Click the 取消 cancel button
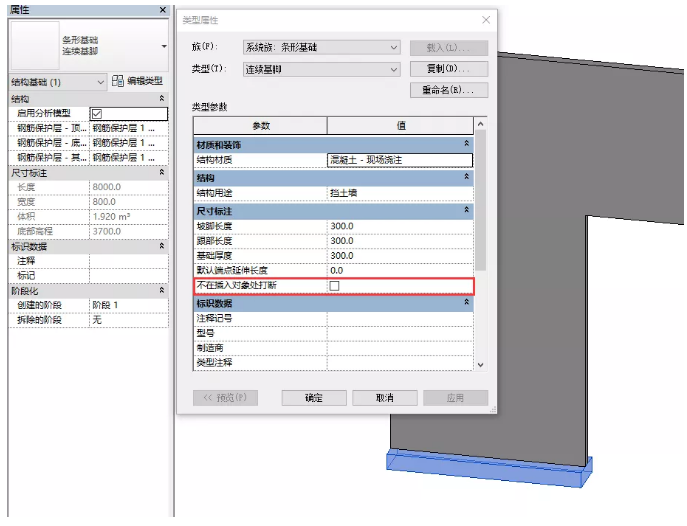Screen dimensions: 687x526 point(385,398)
